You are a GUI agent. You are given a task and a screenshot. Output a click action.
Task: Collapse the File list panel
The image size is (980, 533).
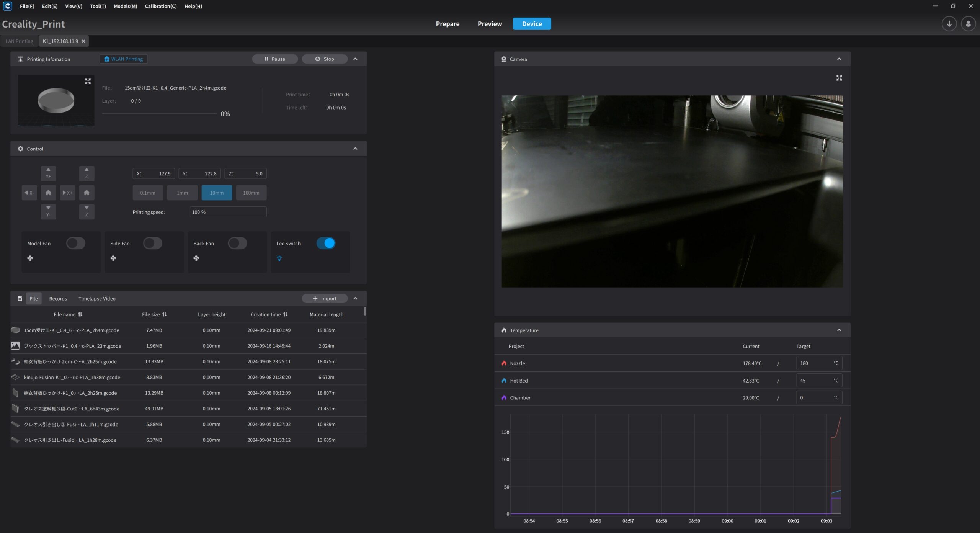[x=355, y=298]
